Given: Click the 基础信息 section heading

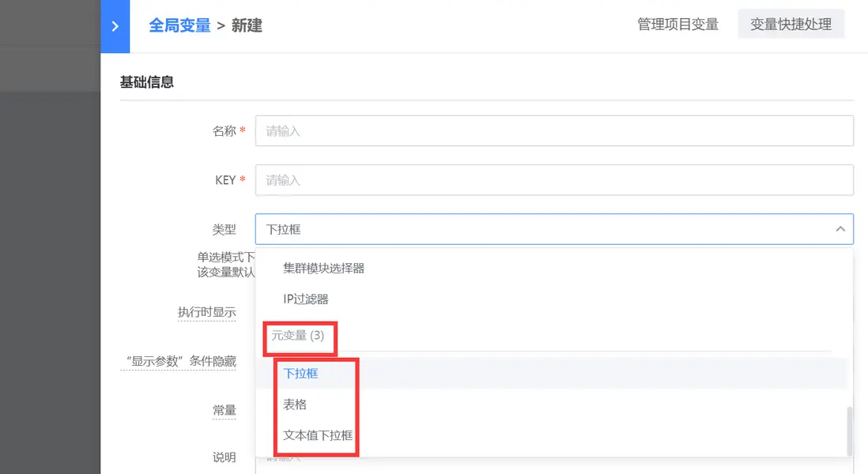Looking at the screenshot, I should [x=147, y=82].
